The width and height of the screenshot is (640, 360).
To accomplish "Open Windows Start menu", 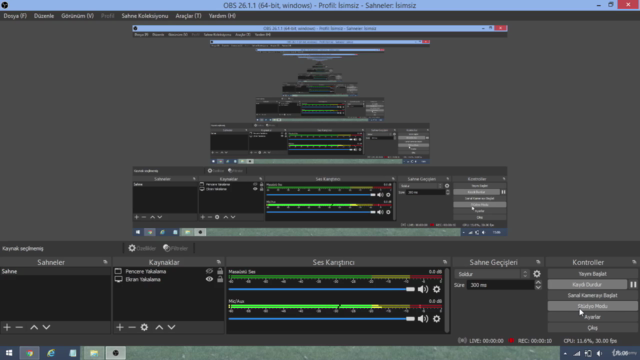I will click(9, 353).
